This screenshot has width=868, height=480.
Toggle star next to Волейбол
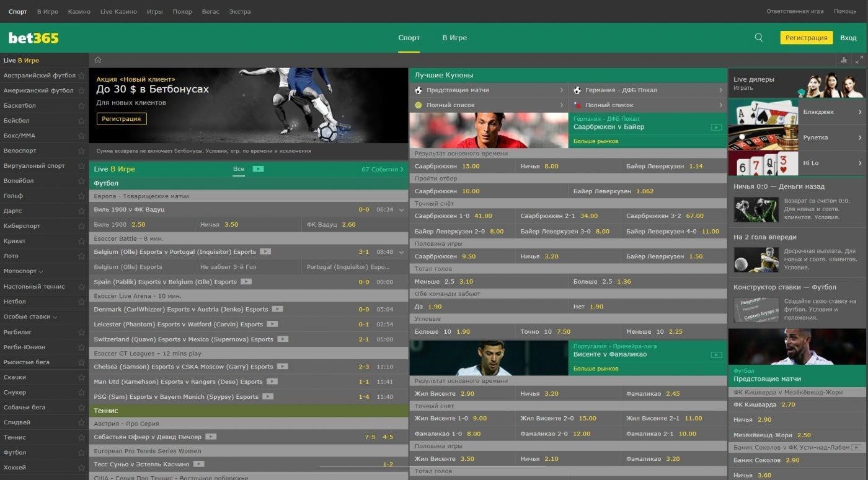coord(81,181)
